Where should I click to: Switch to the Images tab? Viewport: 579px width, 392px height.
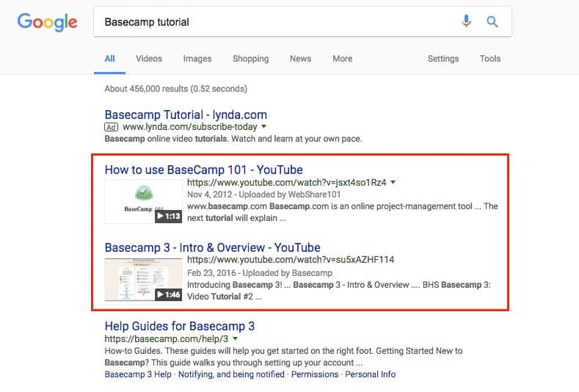(197, 59)
